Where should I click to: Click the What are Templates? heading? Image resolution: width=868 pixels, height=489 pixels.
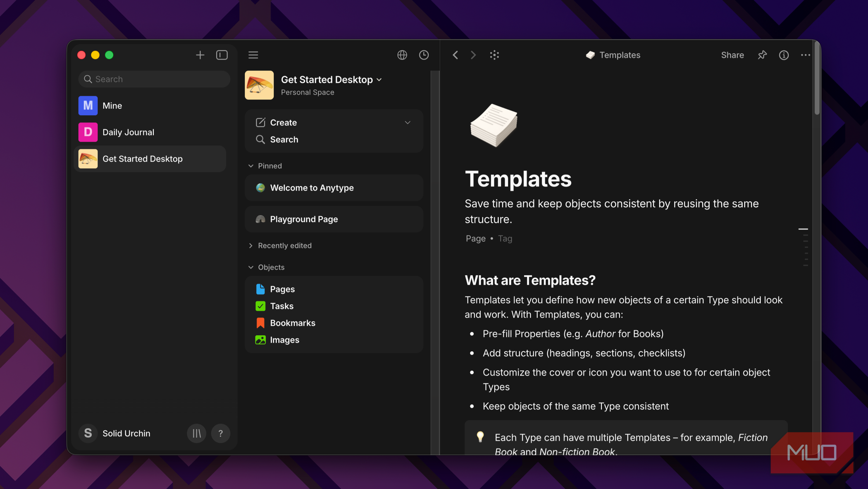[530, 280]
